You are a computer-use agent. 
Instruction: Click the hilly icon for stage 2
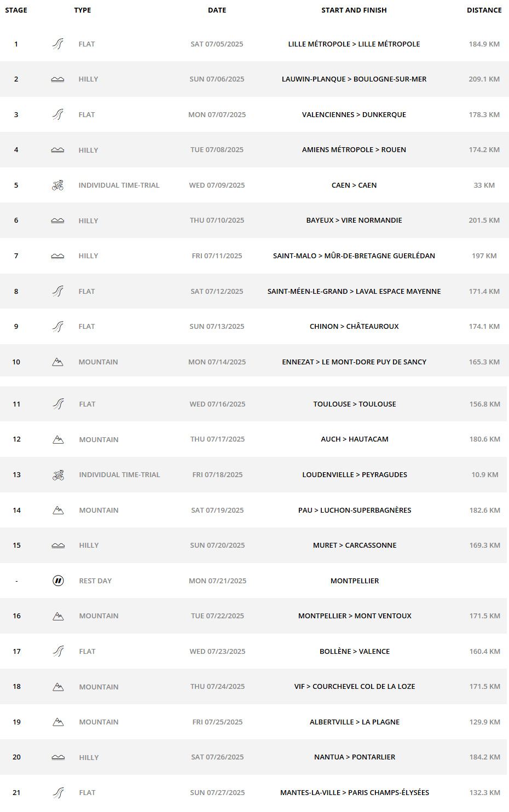click(x=57, y=79)
